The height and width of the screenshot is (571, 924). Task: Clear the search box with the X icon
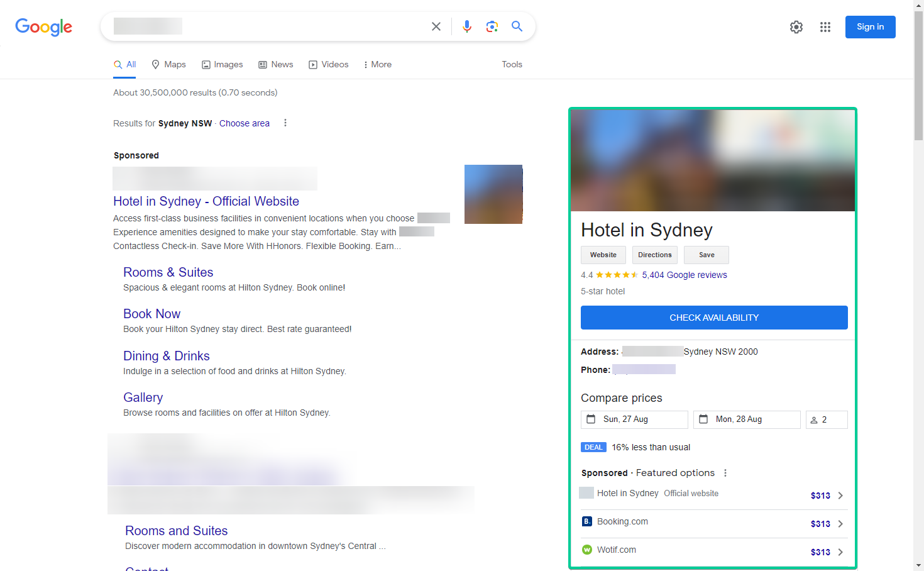click(436, 26)
